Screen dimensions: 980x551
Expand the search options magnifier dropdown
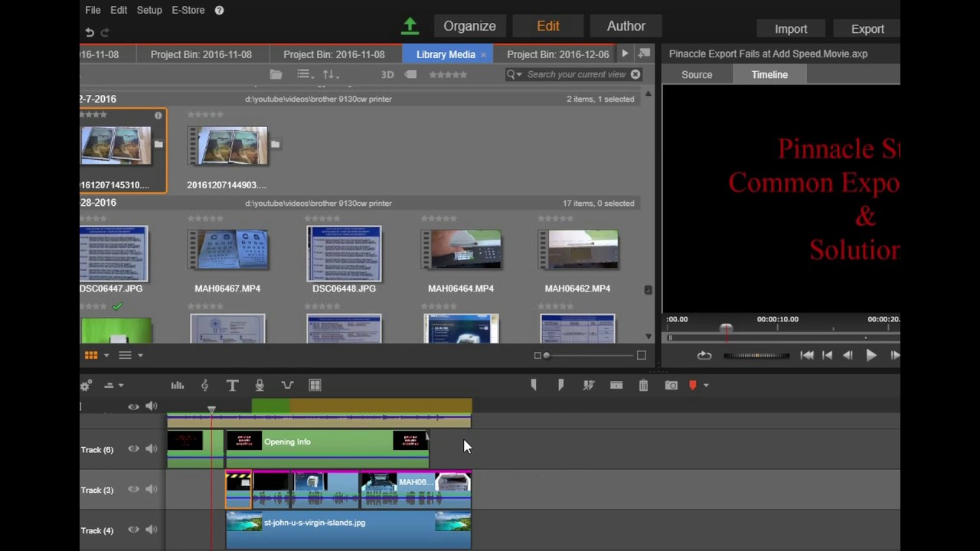point(514,74)
